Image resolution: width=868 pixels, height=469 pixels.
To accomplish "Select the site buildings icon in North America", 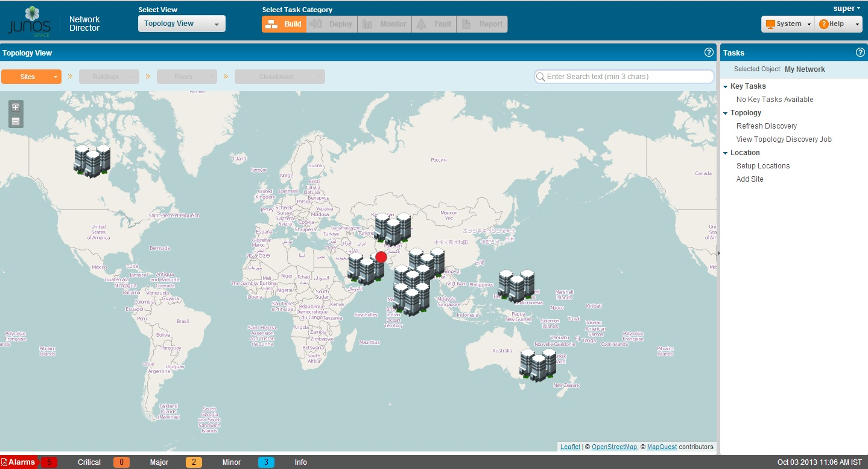I will pyautogui.click(x=92, y=161).
